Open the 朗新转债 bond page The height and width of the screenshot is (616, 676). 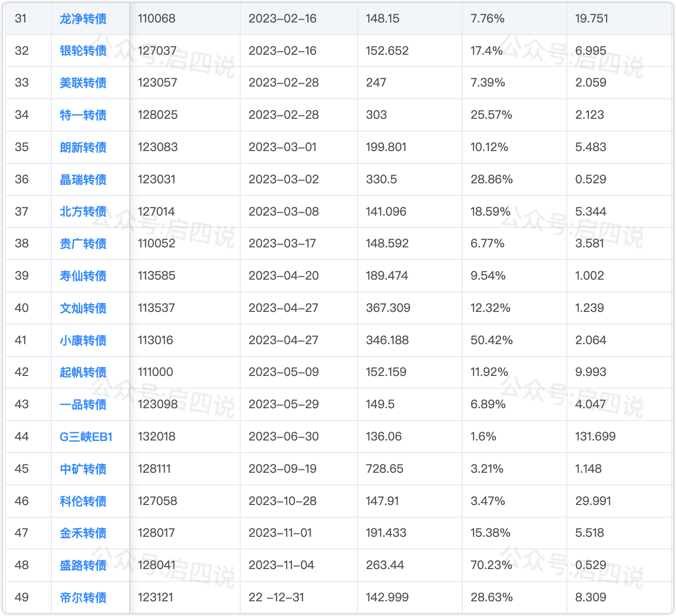pyautogui.click(x=83, y=147)
